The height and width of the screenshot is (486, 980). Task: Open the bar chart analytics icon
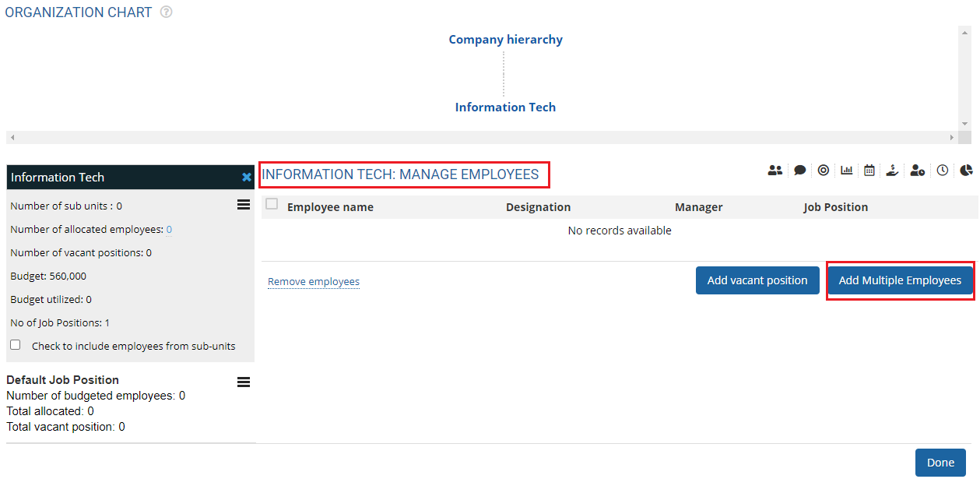[847, 170]
